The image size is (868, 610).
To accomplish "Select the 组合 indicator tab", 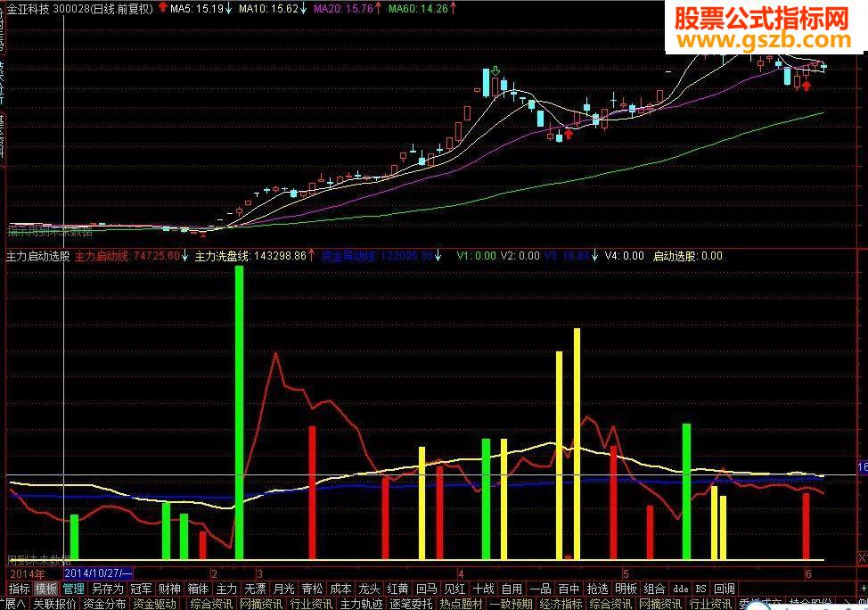I will point(655,589).
